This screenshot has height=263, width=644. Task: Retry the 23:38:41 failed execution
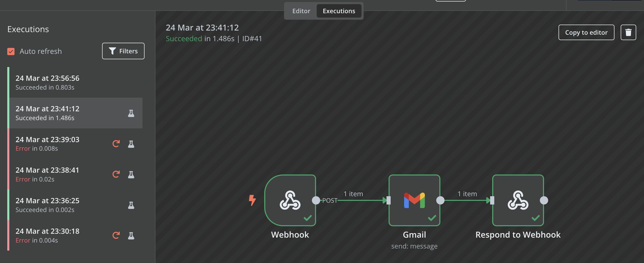coord(116,174)
